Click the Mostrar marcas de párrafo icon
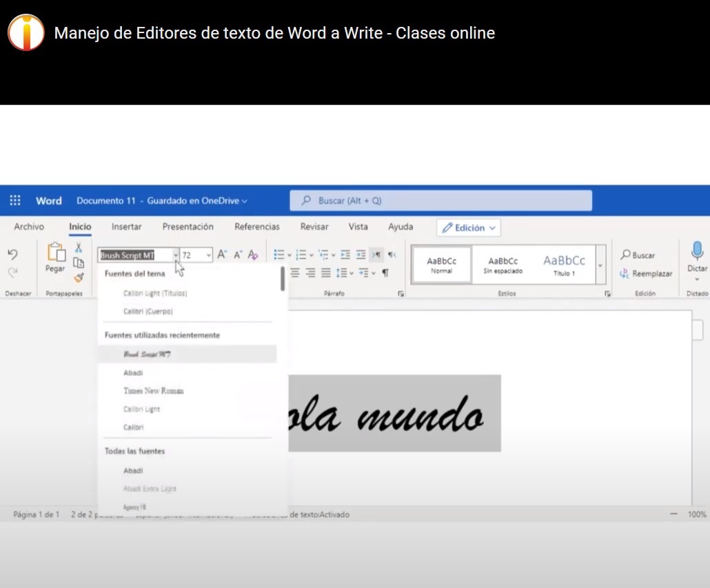The width and height of the screenshot is (710, 588). pos(386,273)
